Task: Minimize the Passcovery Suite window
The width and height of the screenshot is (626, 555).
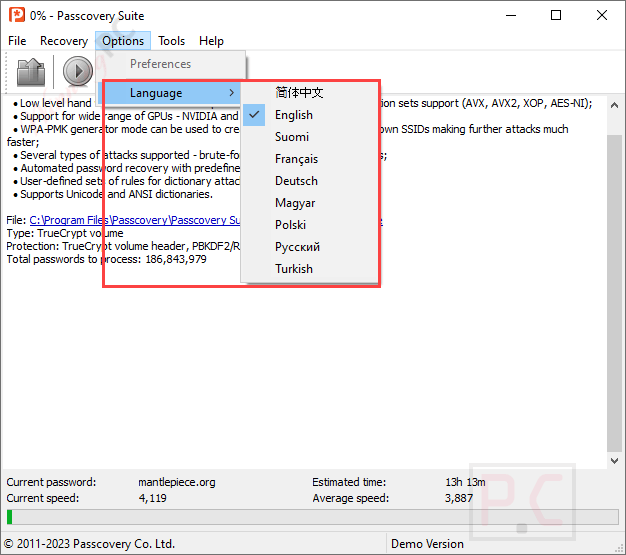Action: click(511, 16)
